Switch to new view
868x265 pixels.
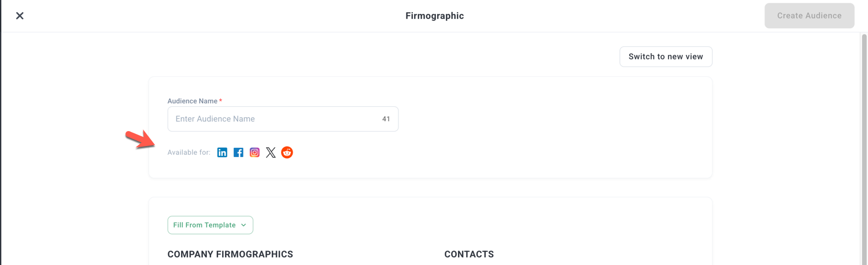(x=666, y=57)
